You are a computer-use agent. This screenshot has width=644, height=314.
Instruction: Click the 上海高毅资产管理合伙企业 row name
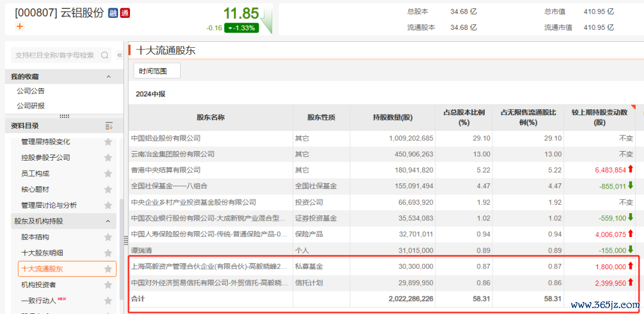tap(209, 266)
